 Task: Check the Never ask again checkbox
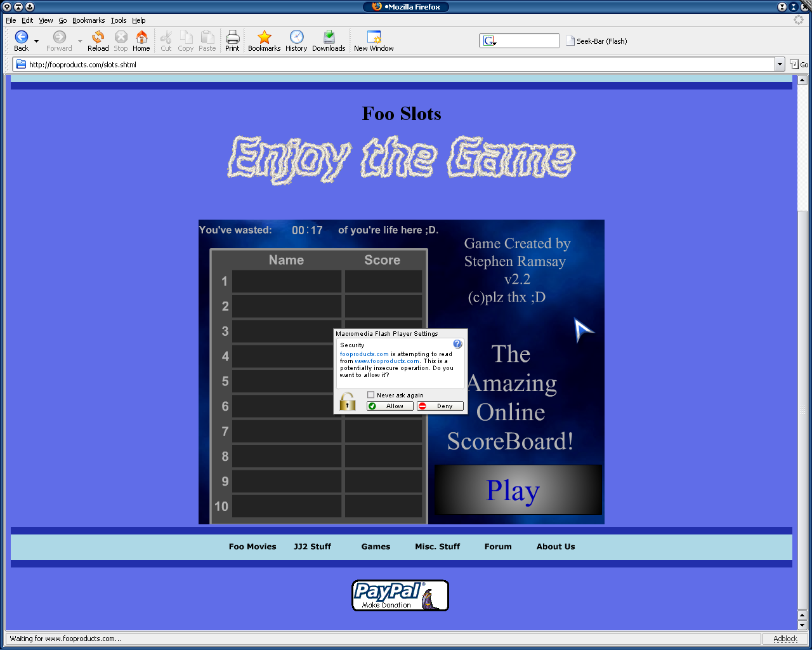click(371, 395)
